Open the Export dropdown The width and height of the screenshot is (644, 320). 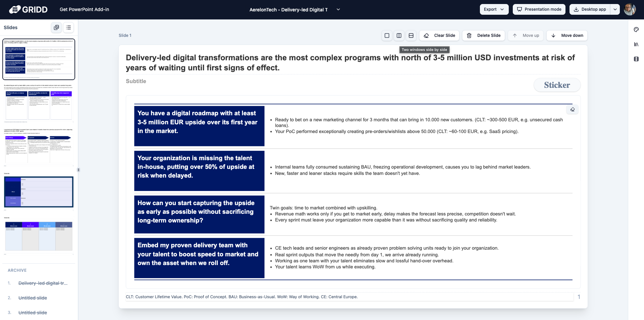click(494, 9)
